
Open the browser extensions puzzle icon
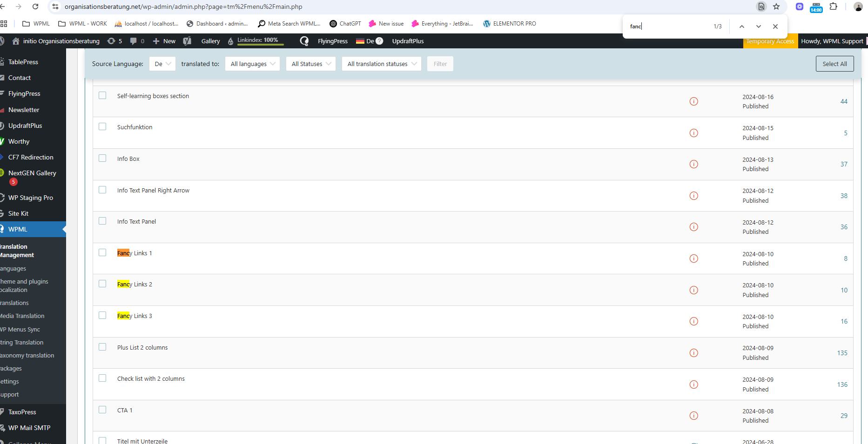point(834,7)
